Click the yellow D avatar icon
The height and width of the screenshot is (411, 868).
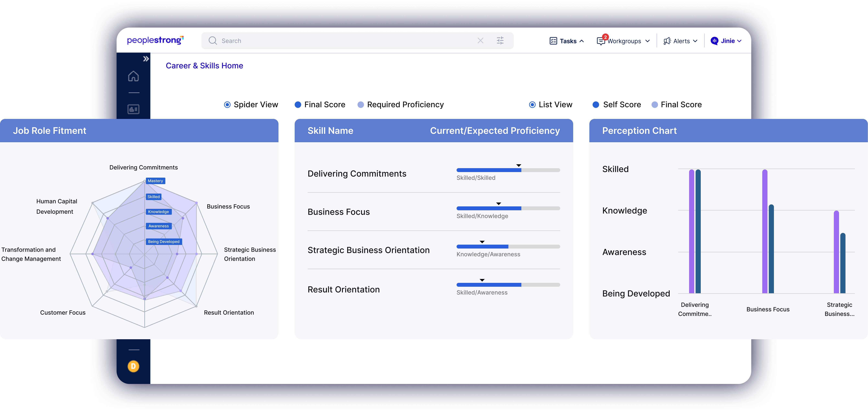coord(133,366)
